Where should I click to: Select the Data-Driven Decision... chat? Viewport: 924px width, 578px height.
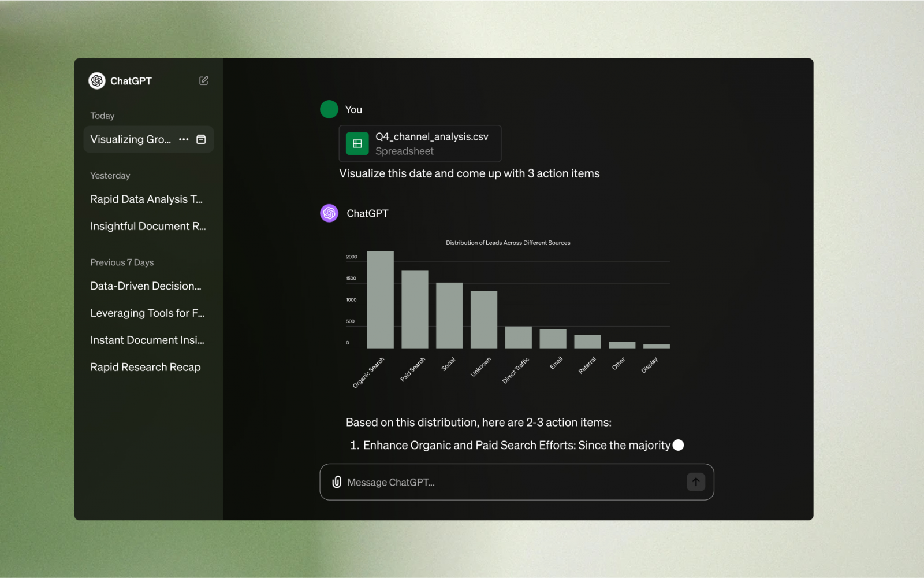146,286
